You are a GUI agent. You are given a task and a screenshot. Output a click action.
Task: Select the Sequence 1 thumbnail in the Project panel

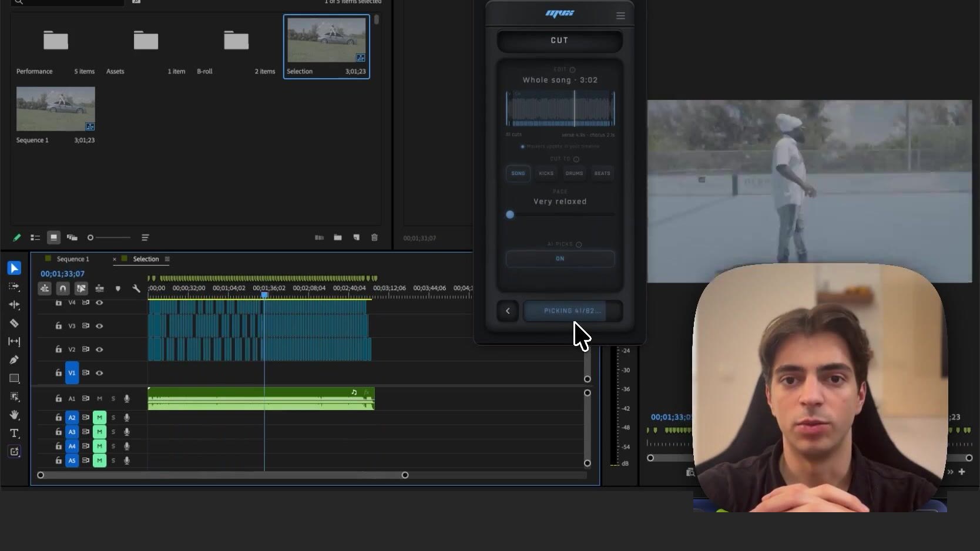56,109
